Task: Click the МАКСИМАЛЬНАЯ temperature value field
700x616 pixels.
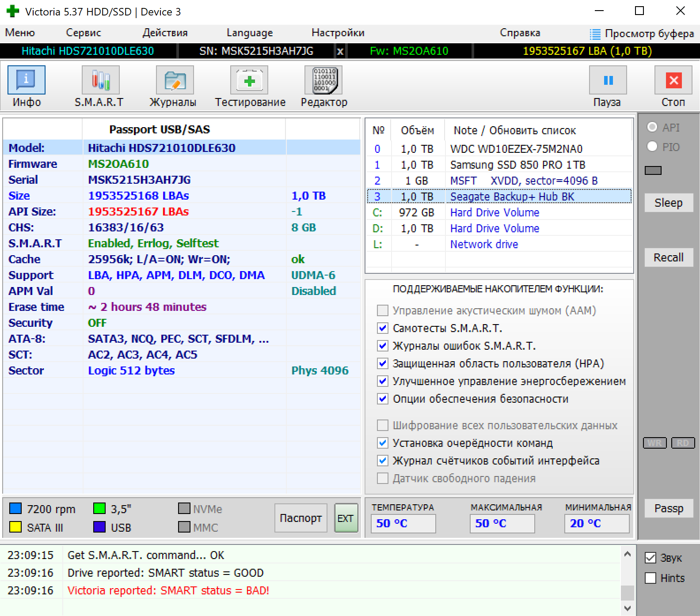Action: coord(502,523)
